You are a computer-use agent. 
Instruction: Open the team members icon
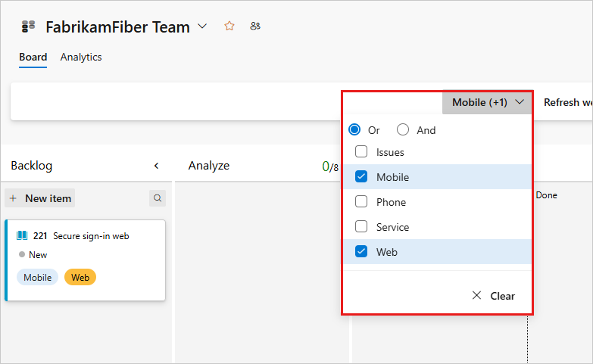click(255, 26)
